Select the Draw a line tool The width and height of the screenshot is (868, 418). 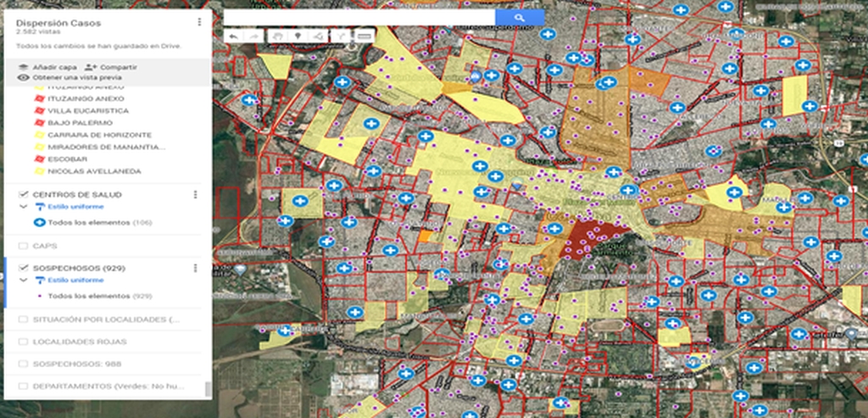tap(318, 36)
